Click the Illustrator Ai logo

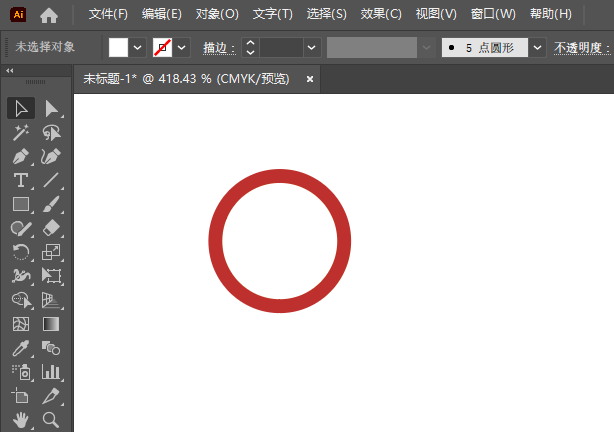(x=18, y=14)
